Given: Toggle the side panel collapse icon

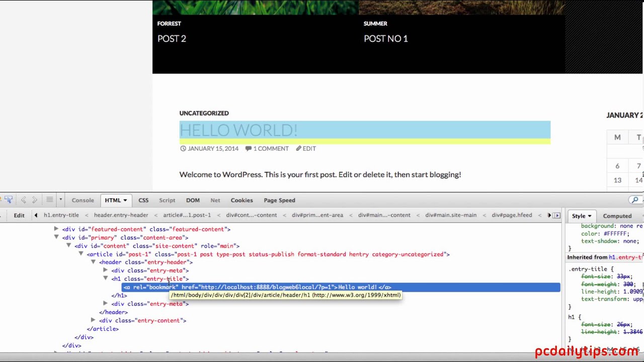Looking at the screenshot, I should tap(556, 215).
